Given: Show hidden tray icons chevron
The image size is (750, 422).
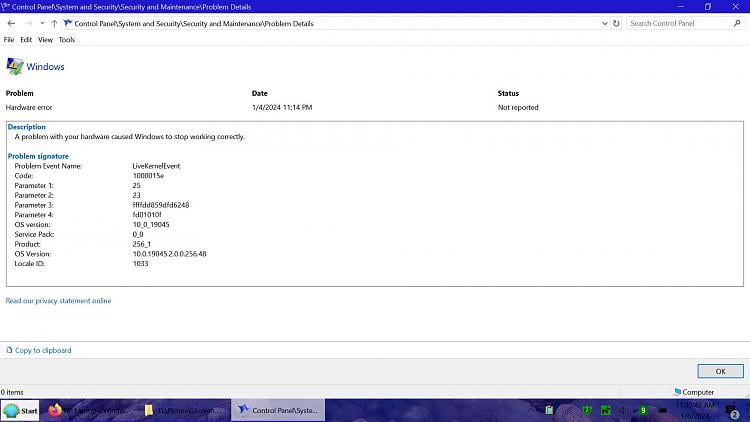Looking at the screenshot, I should pyautogui.click(x=531, y=410).
